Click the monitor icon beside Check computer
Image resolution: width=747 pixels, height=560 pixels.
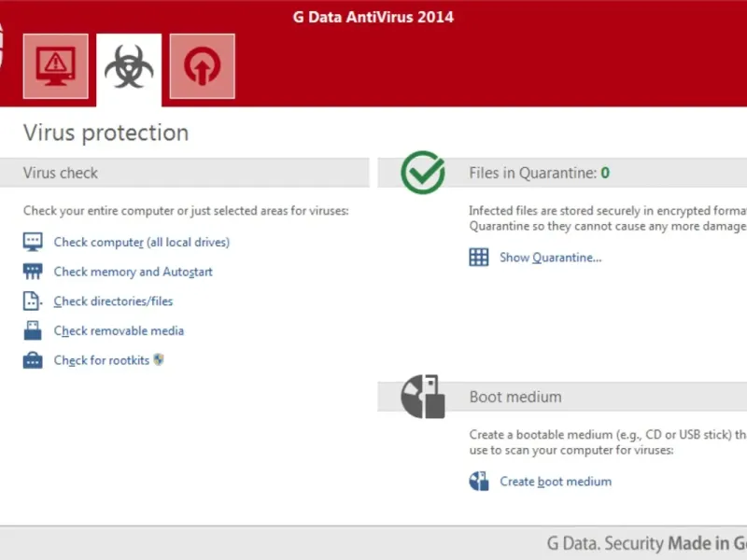point(33,242)
